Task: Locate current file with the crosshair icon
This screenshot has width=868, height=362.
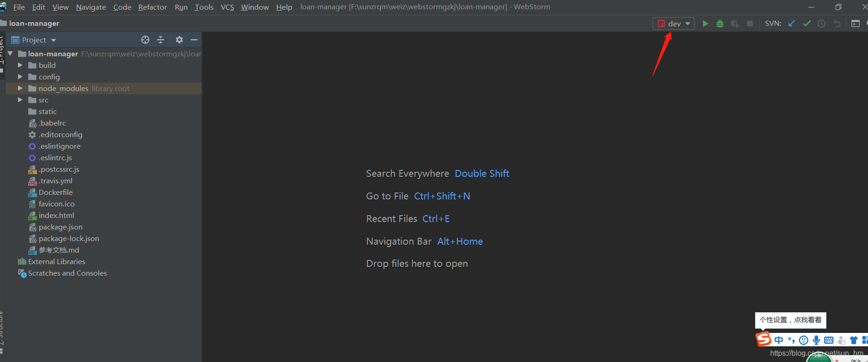Action: coord(145,40)
